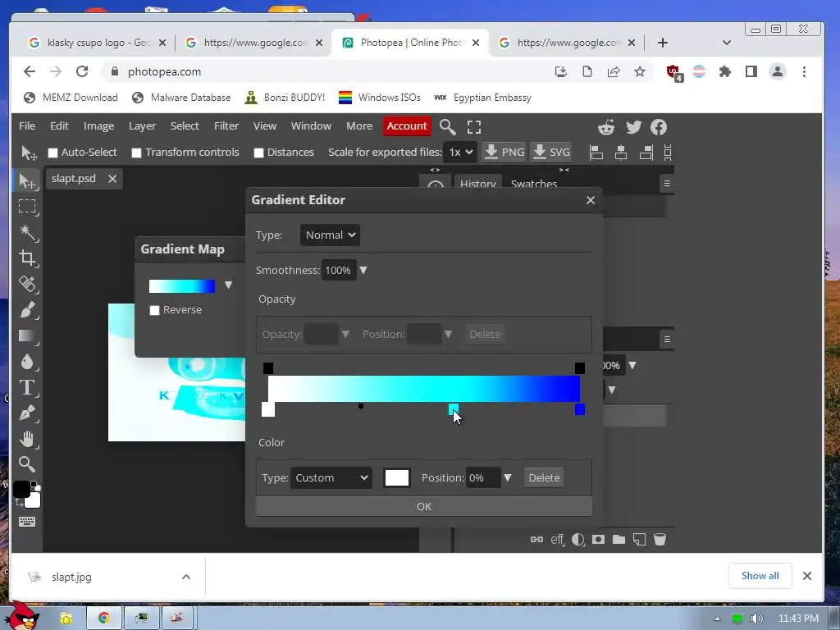
Task: Open the on-screen keyboard icon
Action: click(x=27, y=521)
